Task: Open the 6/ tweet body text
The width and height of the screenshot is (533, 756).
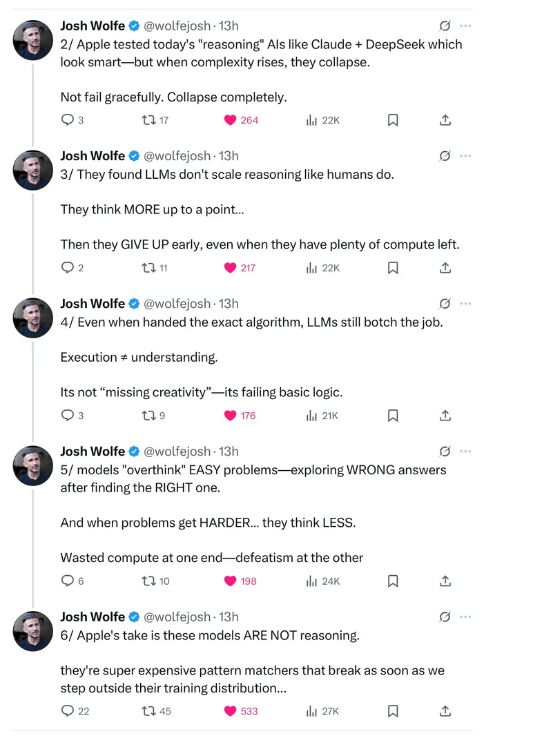Action: (x=252, y=670)
